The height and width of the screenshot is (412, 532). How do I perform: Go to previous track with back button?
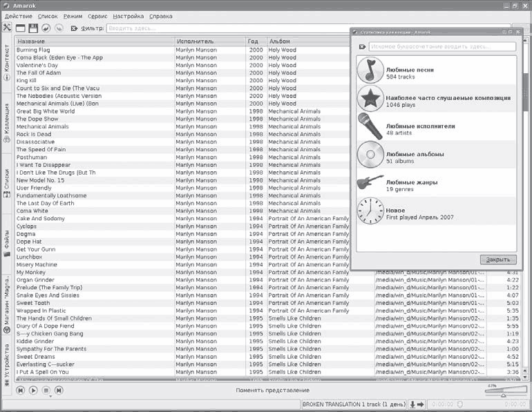point(21,391)
